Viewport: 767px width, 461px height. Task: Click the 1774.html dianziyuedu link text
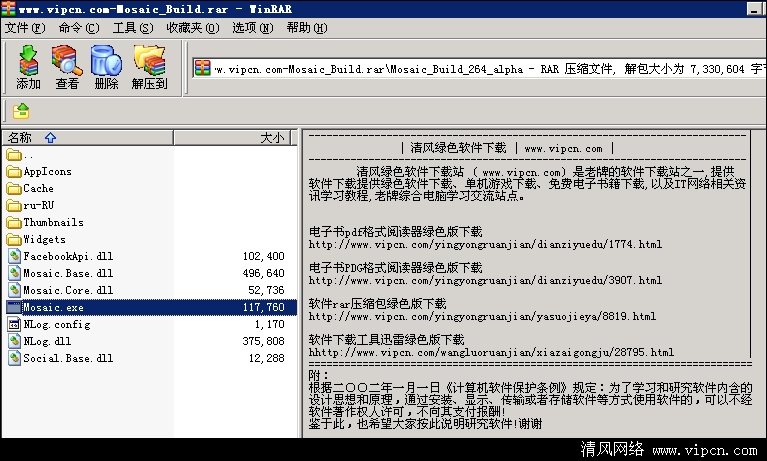[x=485, y=244]
